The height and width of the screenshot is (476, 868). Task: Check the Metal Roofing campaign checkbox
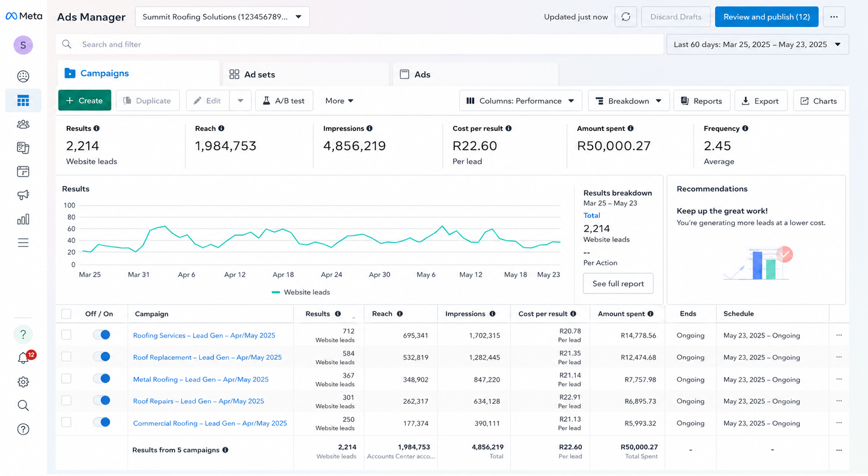66,379
